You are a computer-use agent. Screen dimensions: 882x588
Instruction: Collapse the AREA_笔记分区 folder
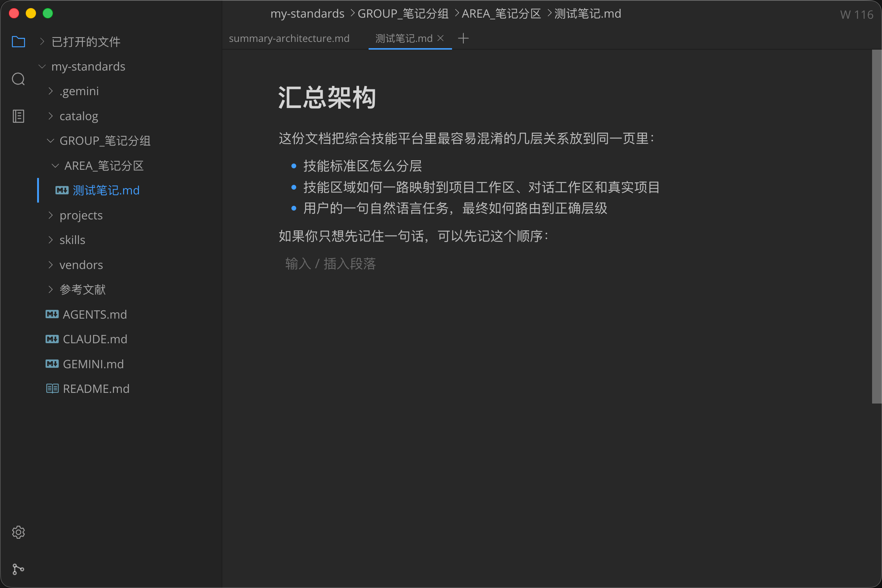coord(55,165)
